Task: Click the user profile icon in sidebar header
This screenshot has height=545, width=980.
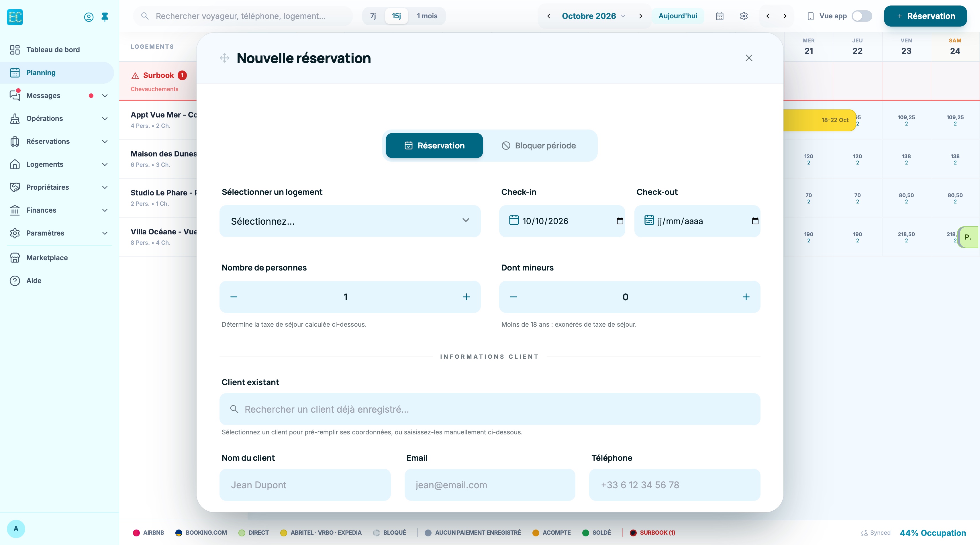Action: [x=89, y=17]
